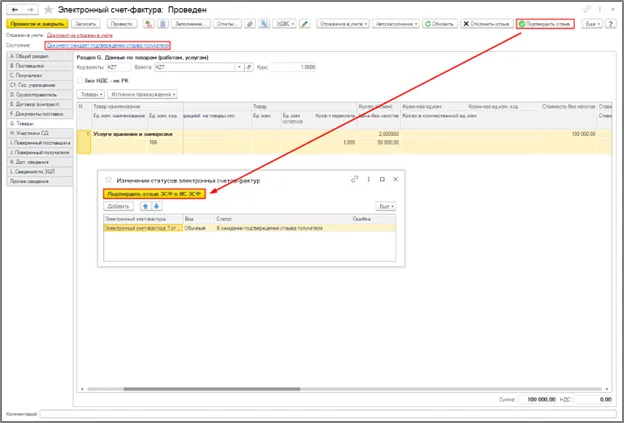624x423 pixels.
Task: Click the blue related-documents icon after the paperclip
Action: pos(264,24)
